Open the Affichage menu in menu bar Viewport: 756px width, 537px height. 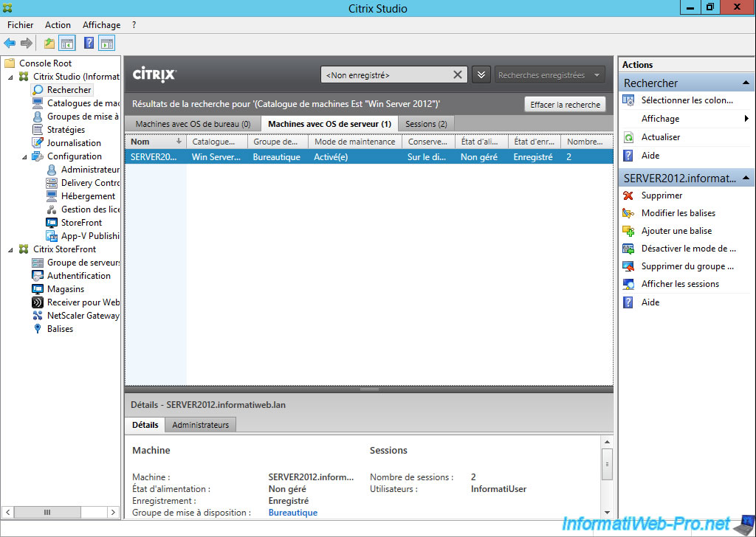(101, 25)
